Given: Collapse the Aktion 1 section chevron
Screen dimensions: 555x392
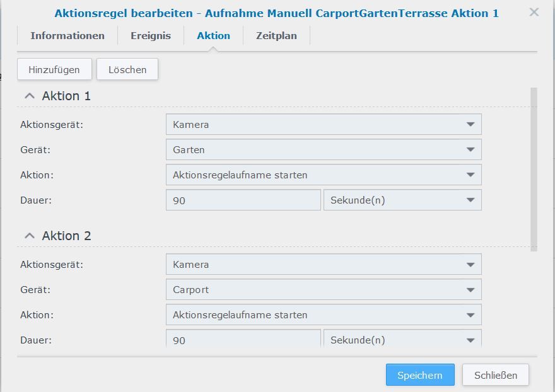Looking at the screenshot, I should coord(29,96).
